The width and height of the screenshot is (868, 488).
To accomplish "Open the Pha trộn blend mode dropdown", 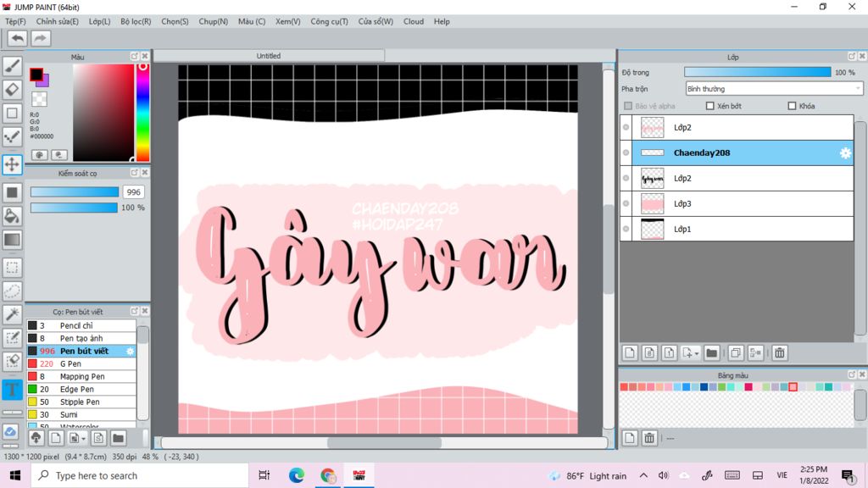I will coord(774,88).
